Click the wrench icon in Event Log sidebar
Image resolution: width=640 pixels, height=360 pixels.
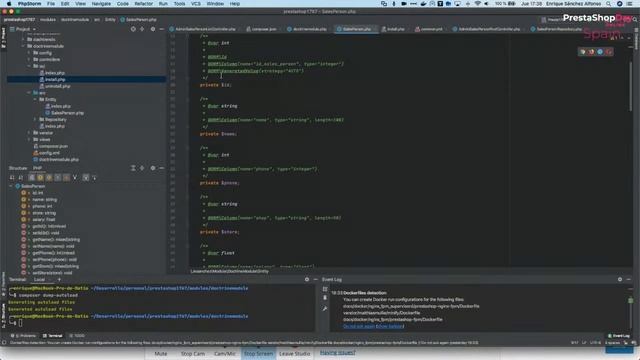point(325,309)
